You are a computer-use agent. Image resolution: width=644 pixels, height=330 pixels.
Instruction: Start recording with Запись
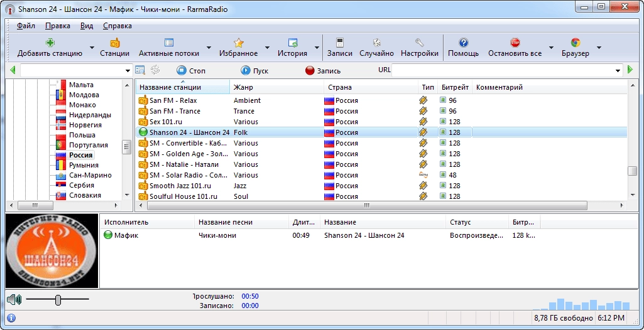pyautogui.click(x=323, y=70)
